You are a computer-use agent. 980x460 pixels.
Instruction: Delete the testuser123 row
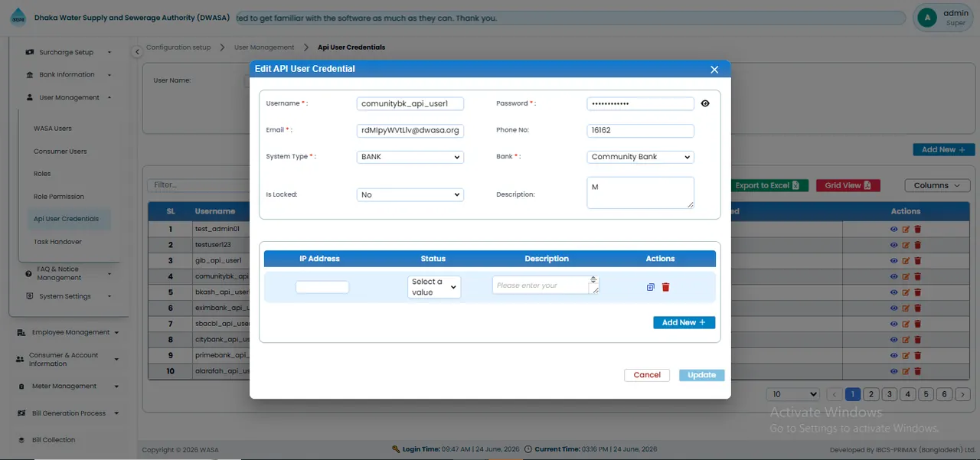click(x=918, y=245)
